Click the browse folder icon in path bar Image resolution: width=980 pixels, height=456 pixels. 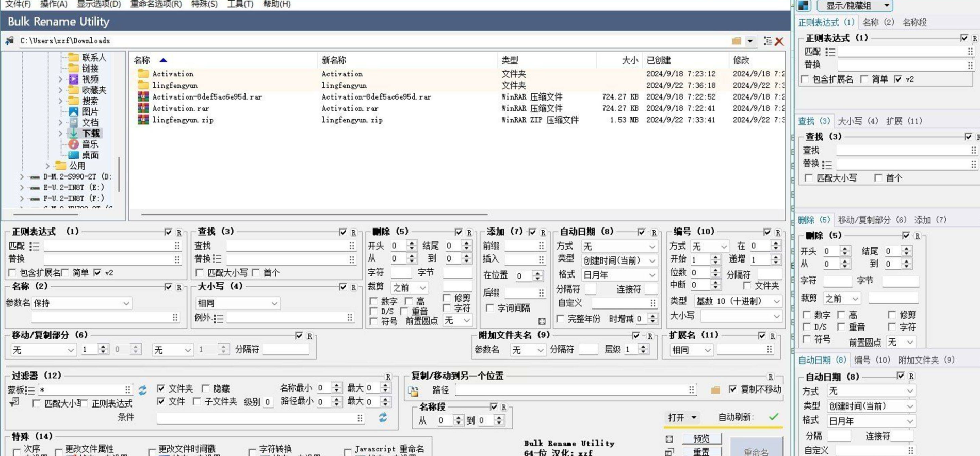736,41
